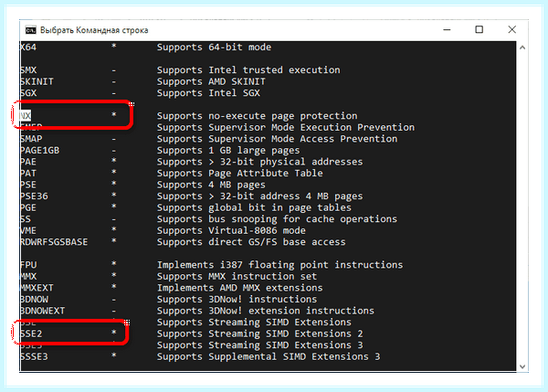Select the 'PAT' feature name
Image resolution: width=548 pixels, height=392 pixels.
pyautogui.click(x=28, y=174)
